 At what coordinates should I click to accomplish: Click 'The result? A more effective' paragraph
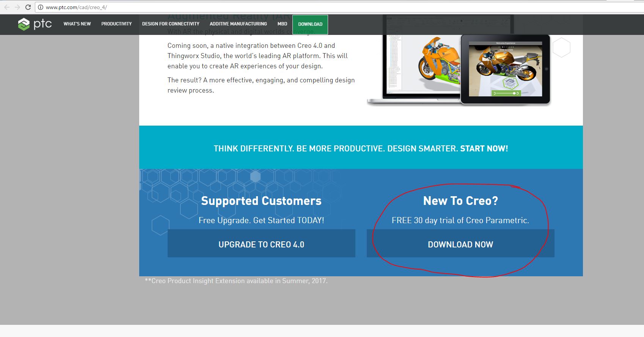(261, 85)
